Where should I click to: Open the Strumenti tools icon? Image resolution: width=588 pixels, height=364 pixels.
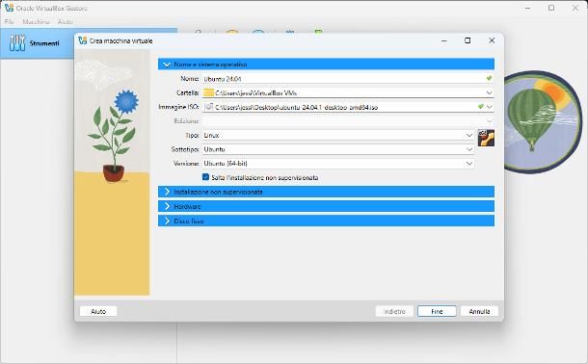coord(17,43)
